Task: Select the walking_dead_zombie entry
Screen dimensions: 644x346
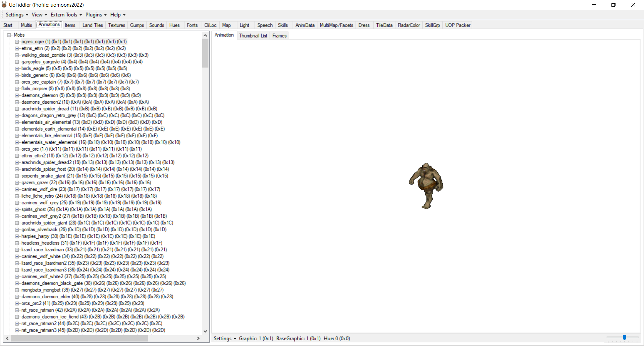Action: tap(44, 55)
